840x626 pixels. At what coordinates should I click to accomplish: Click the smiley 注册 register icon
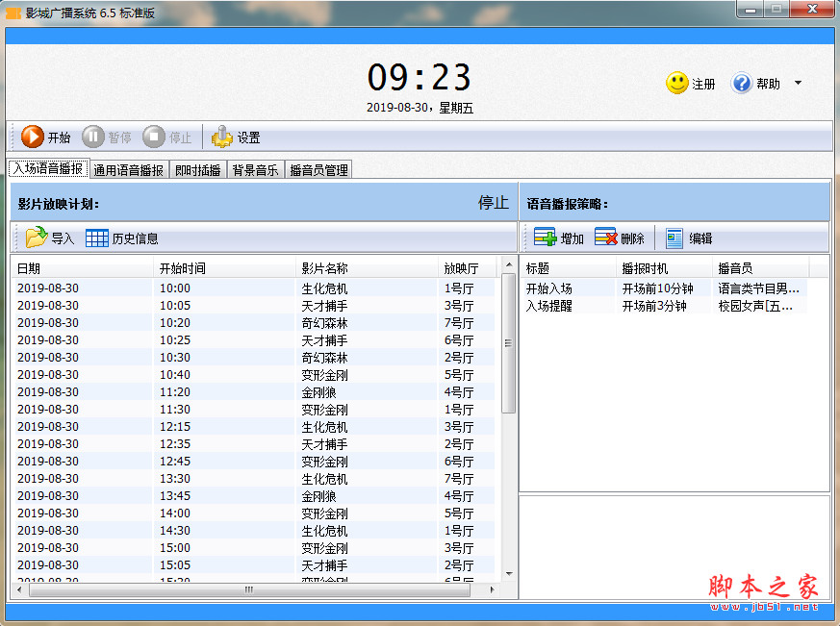tap(676, 84)
